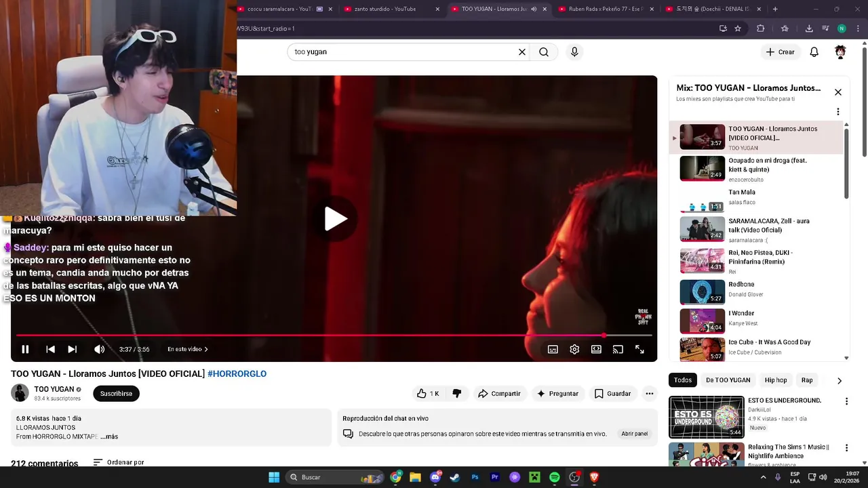Open a new browser tab
The height and width of the screenshot is (488, 868).
[775, 9]
